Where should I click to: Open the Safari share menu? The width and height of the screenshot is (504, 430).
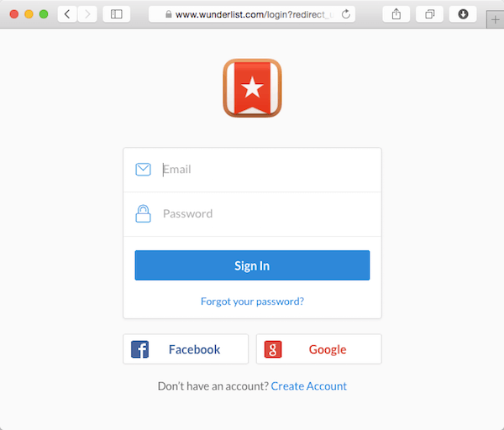coord(396,14)
